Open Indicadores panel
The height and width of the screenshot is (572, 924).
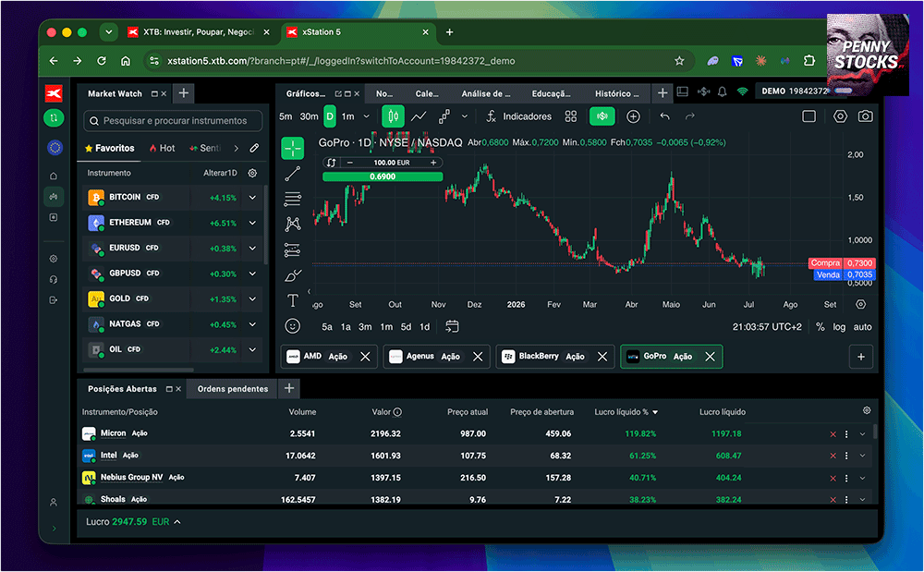tap(518, 116)
